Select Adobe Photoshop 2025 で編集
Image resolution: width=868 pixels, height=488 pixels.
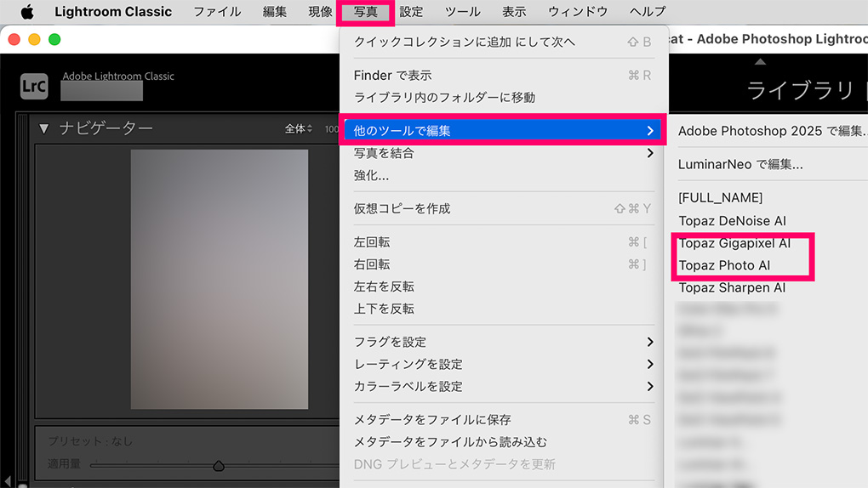[771, 131]
